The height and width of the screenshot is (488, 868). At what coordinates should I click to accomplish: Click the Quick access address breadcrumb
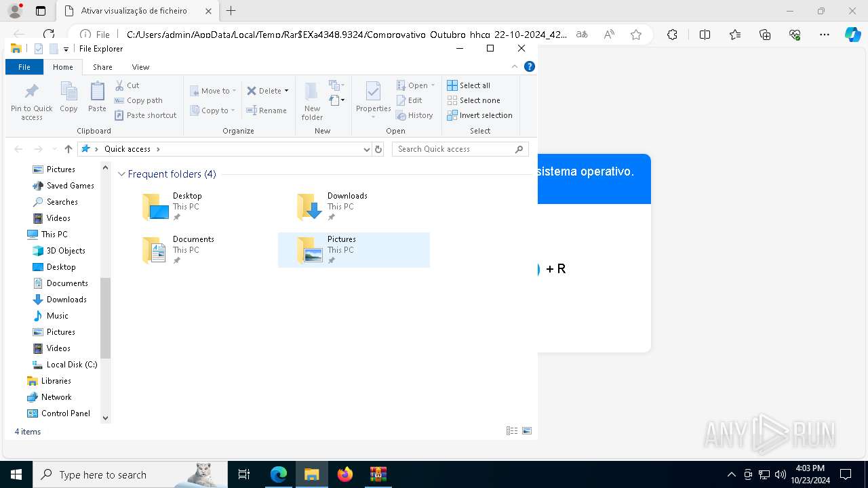pyautogui.click(x=127, y=149)
